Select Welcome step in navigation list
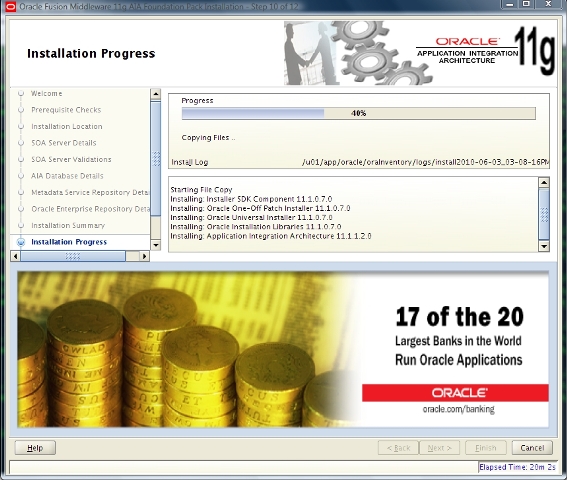 click(x=46, y=93)
